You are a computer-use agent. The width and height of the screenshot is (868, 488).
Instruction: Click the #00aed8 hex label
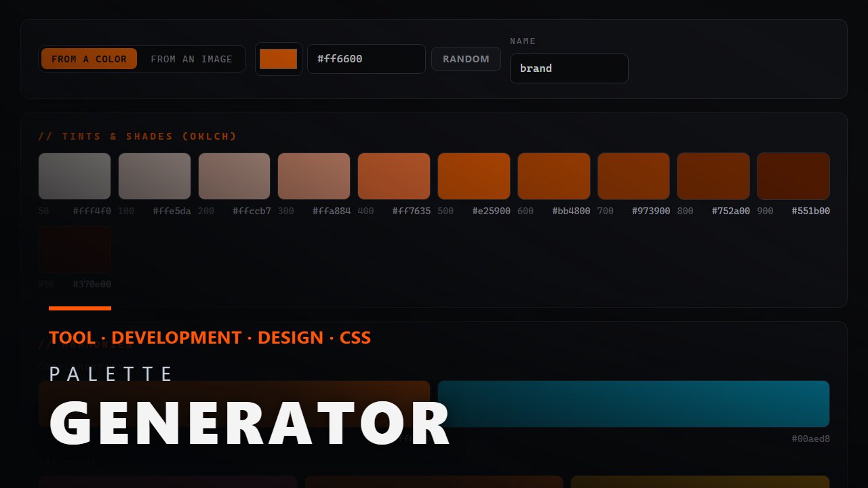pyautogui.click(x=810, y=439)
